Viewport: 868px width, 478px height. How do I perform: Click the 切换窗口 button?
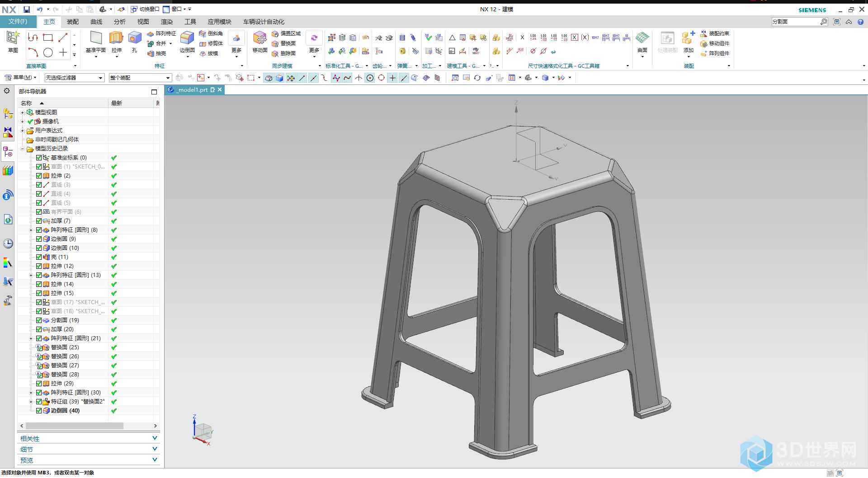(x=145, y=9)
